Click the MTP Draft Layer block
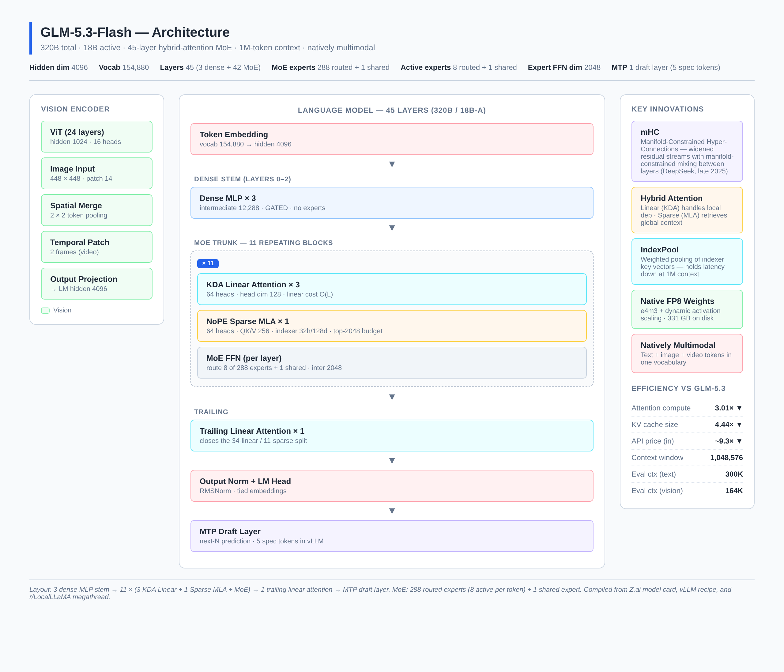 click(x=392, y=536)
